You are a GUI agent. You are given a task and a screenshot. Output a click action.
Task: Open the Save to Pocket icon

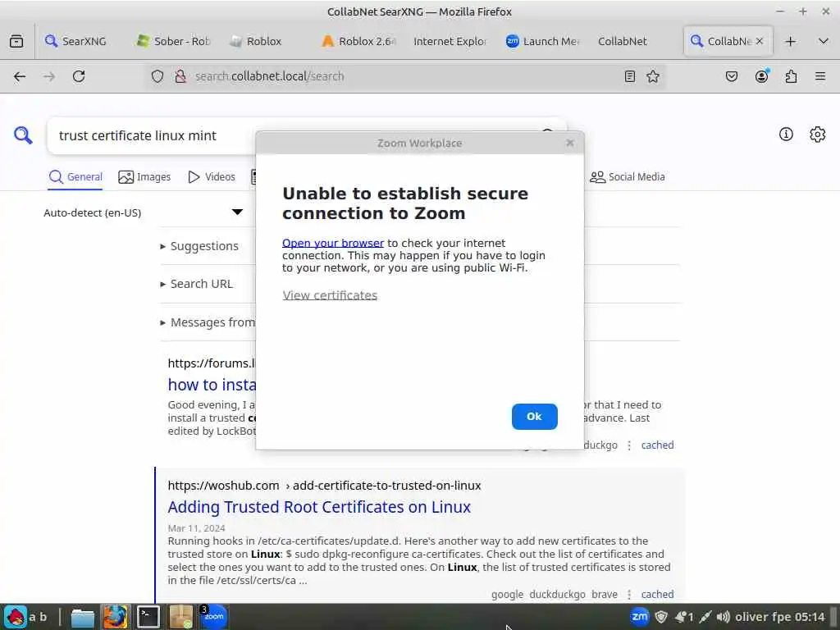pos(731,76)
